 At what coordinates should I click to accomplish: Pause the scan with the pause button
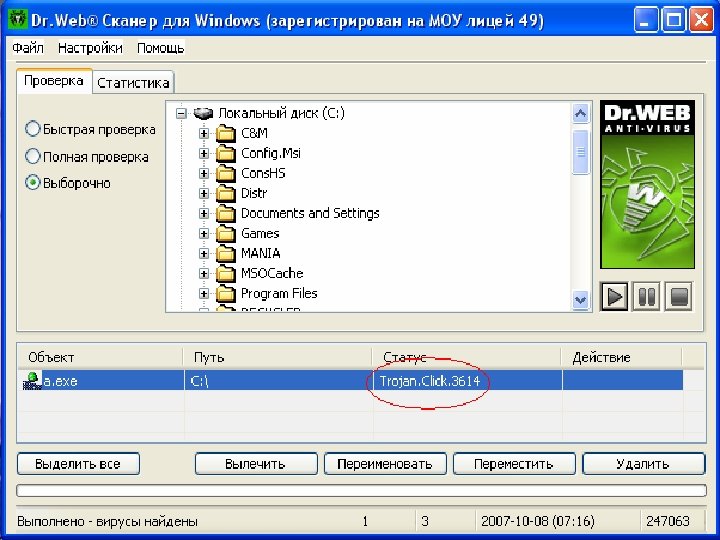click(647, 297)
